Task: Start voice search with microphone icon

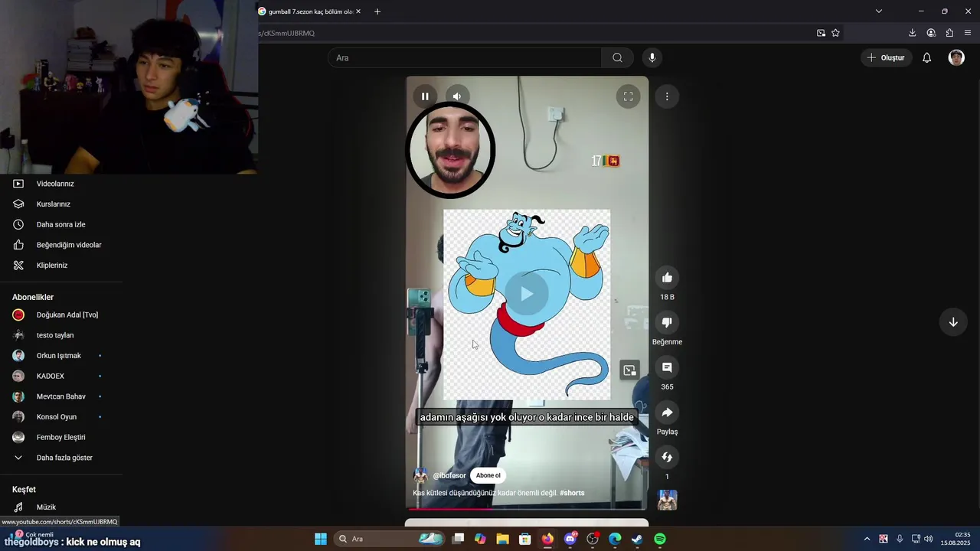Action: 652,58
